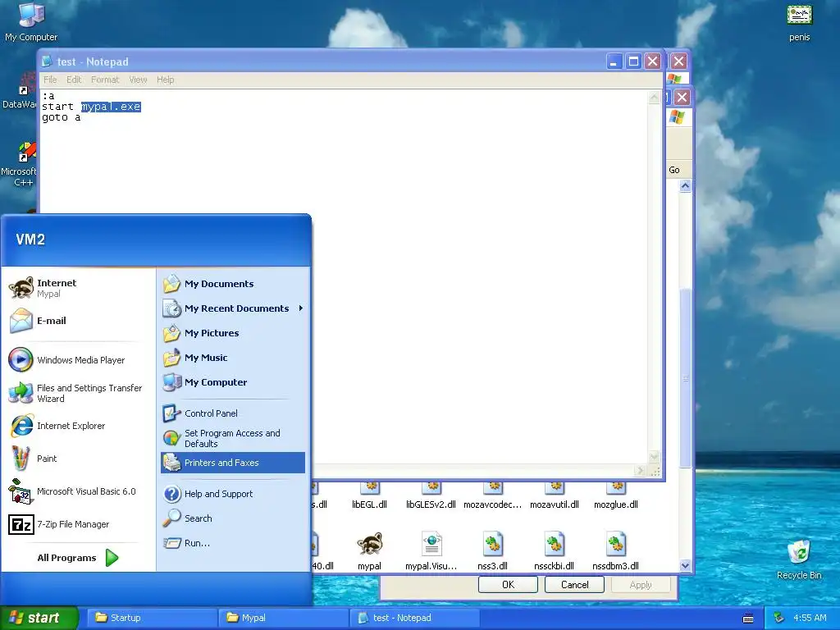Click the Cancel button in dialog
Viewport: 840px width, 630px height.
tap(574, 584)
